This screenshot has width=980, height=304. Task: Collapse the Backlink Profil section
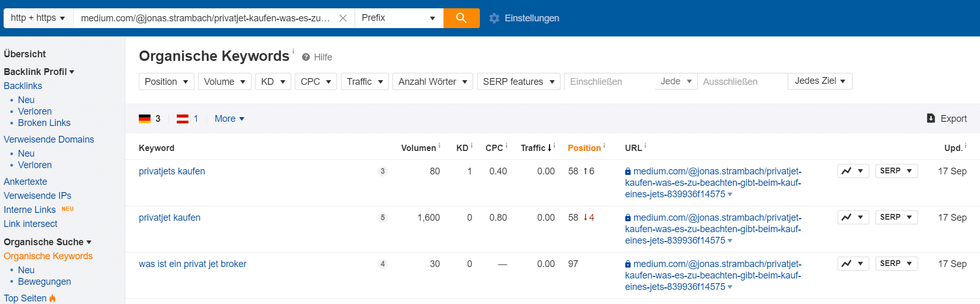click(x=39, y=72)
